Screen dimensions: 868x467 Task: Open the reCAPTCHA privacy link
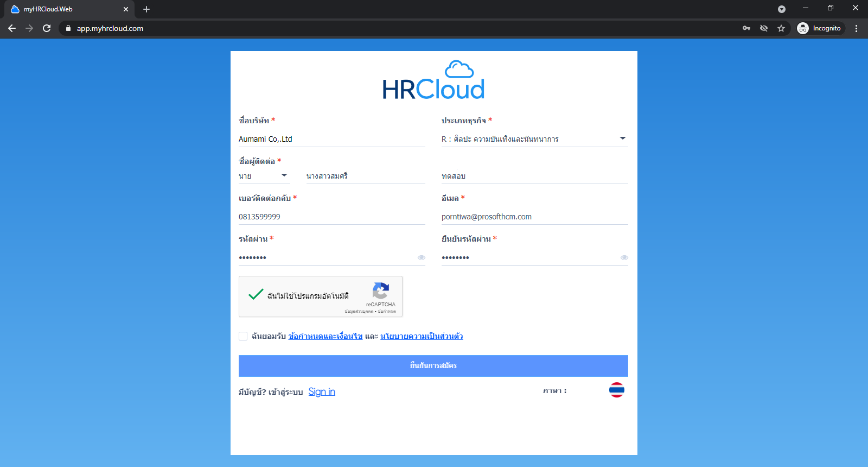pyautogui.click(x=359, y=311)
